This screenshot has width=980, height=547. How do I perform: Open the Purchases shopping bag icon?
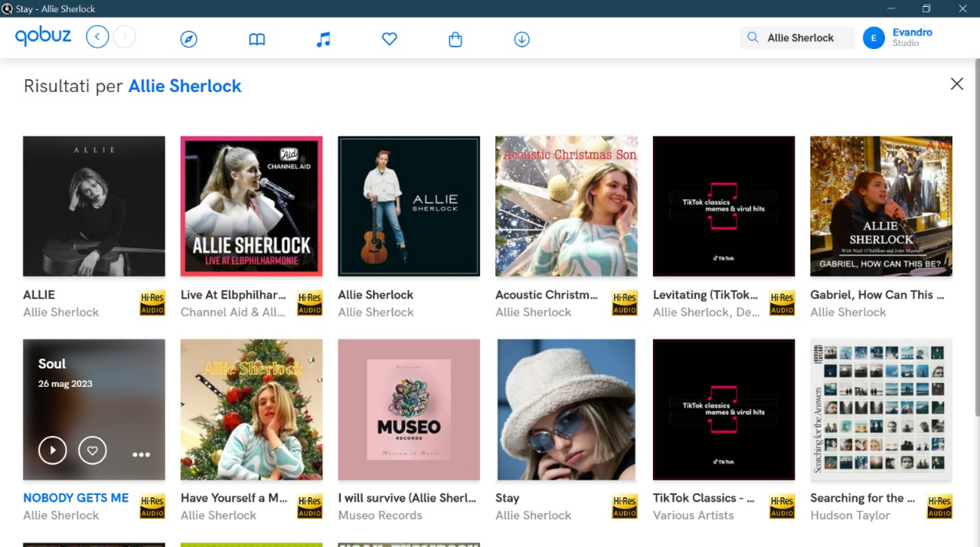click(456, 39)
